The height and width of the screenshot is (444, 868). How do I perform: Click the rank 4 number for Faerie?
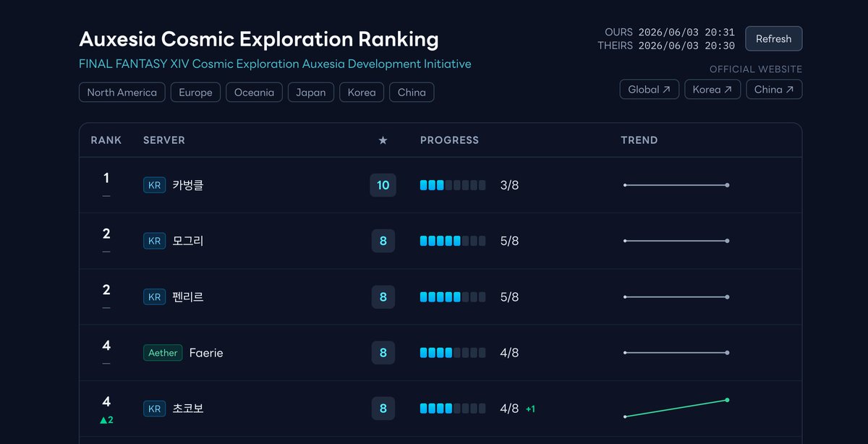pos(106,346)
